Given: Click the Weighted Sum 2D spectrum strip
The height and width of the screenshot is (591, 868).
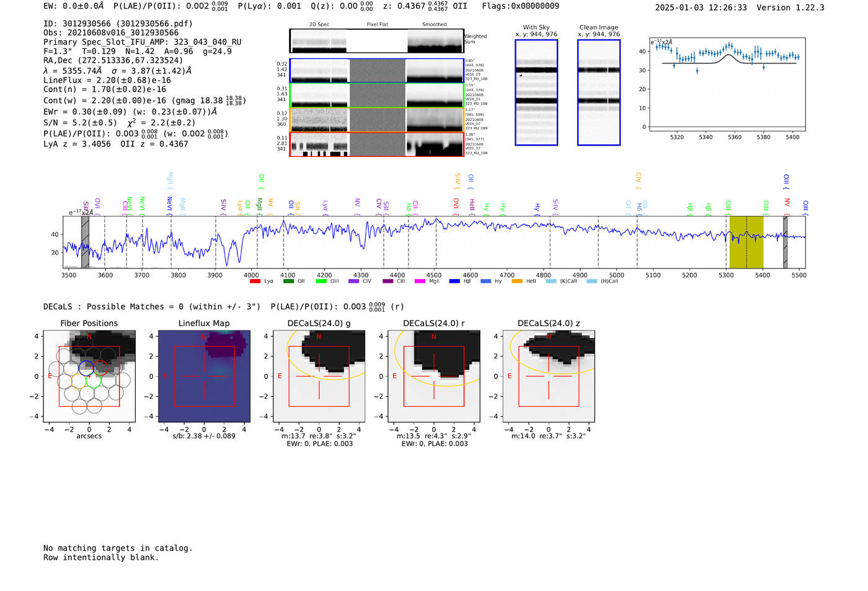Looking at the screenshot, I should 377,41.
